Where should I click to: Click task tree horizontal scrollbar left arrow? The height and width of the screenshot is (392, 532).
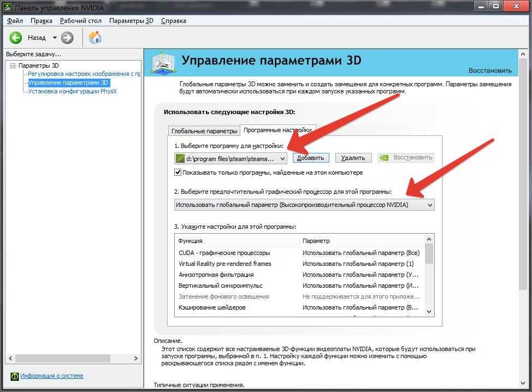tap(10, 358)
